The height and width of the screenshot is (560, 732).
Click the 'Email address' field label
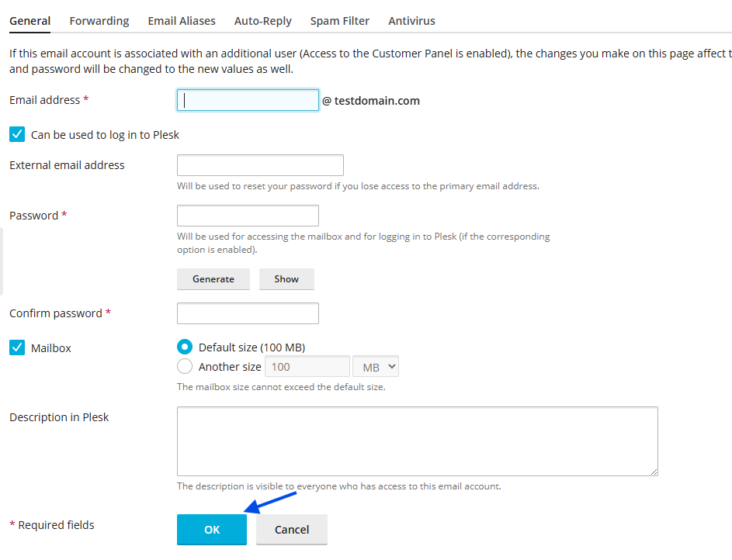[x=45, y=100]
